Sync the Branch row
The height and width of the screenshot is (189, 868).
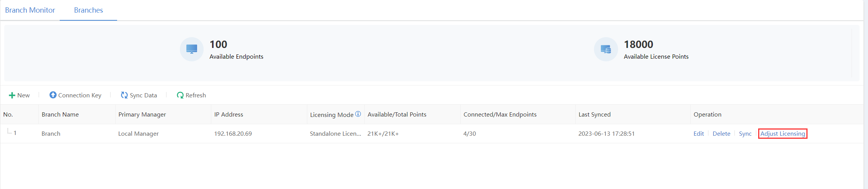coord(745,134)
